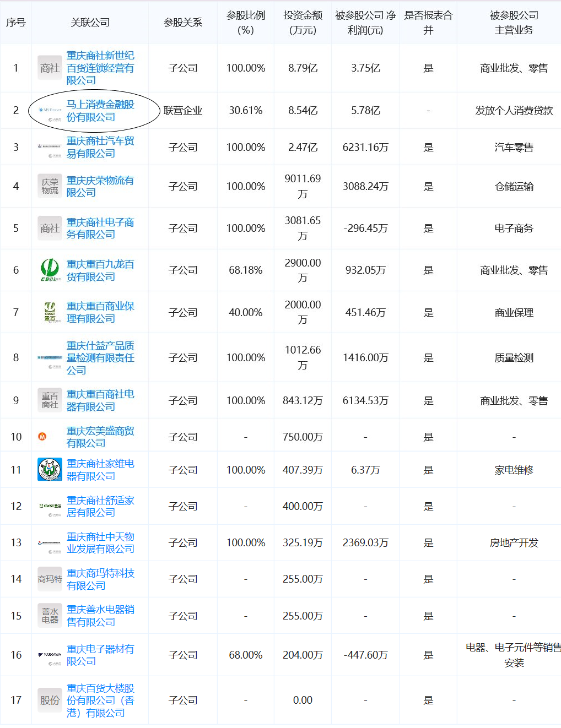Select the 9011.69万 investment cell
Image resolution: width=561 pixels, height=728 pixels.
click(x=303, y=186)
